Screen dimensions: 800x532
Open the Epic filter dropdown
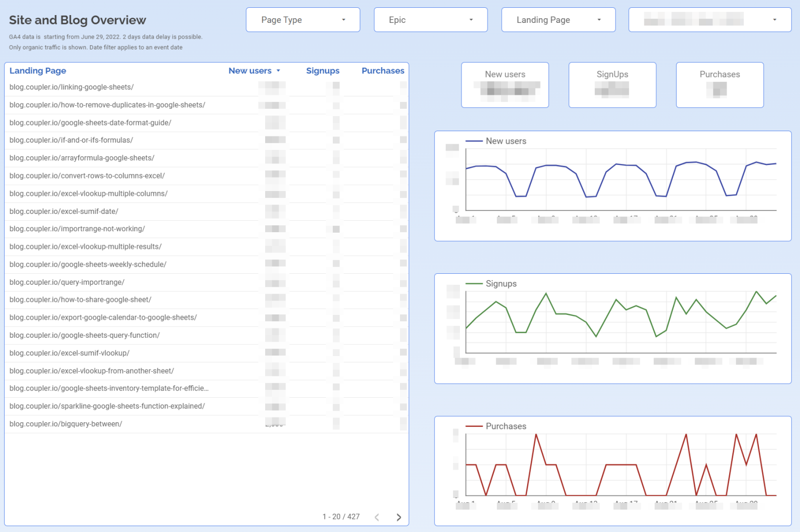point(431,20)
